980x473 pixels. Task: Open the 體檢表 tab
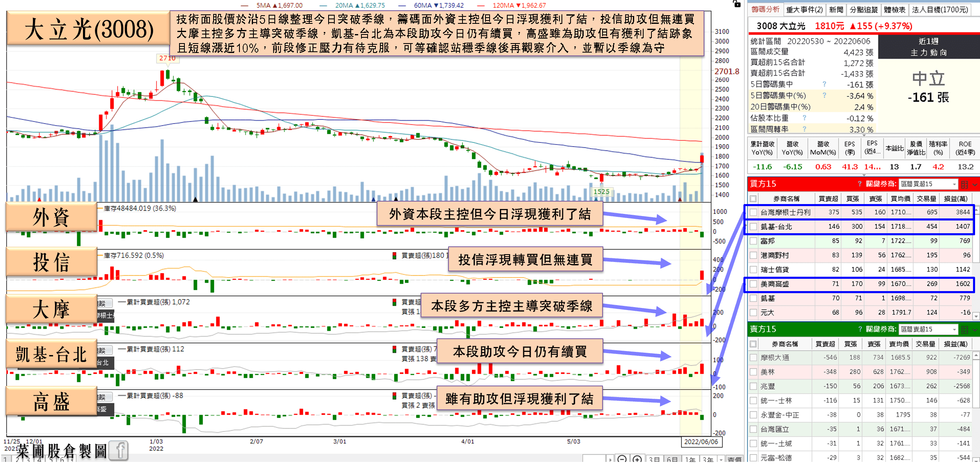pos(895,9)
